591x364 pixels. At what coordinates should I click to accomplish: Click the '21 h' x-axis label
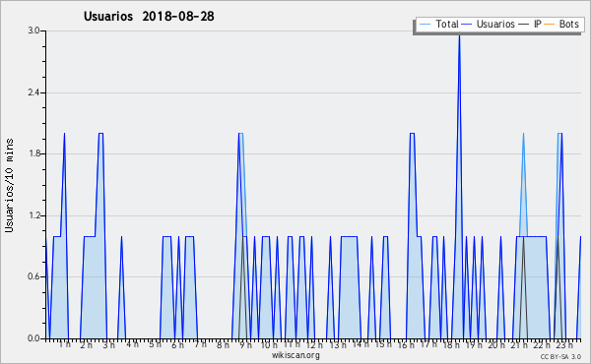pos(520,345)
